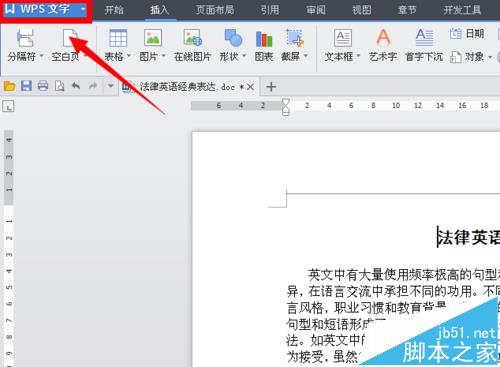Insert 日期 date
This screenshot has width=500, height=367.
tap(467, 34)
